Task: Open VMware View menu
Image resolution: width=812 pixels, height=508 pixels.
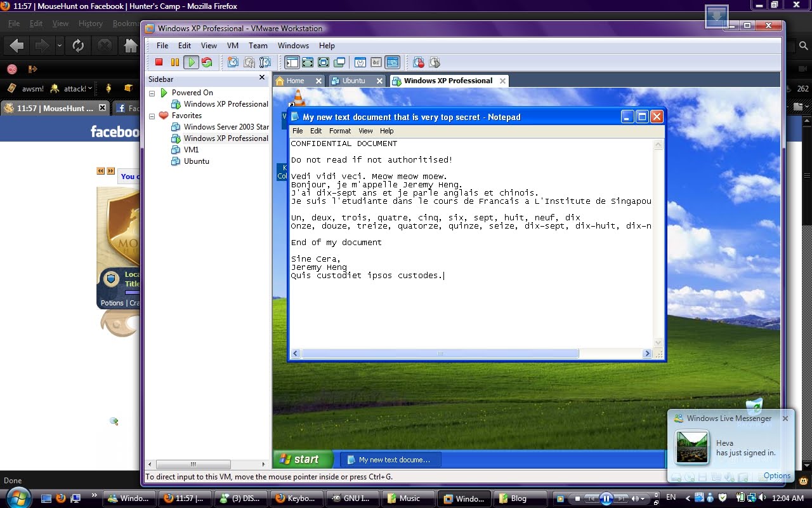Action: coord(209,46)
